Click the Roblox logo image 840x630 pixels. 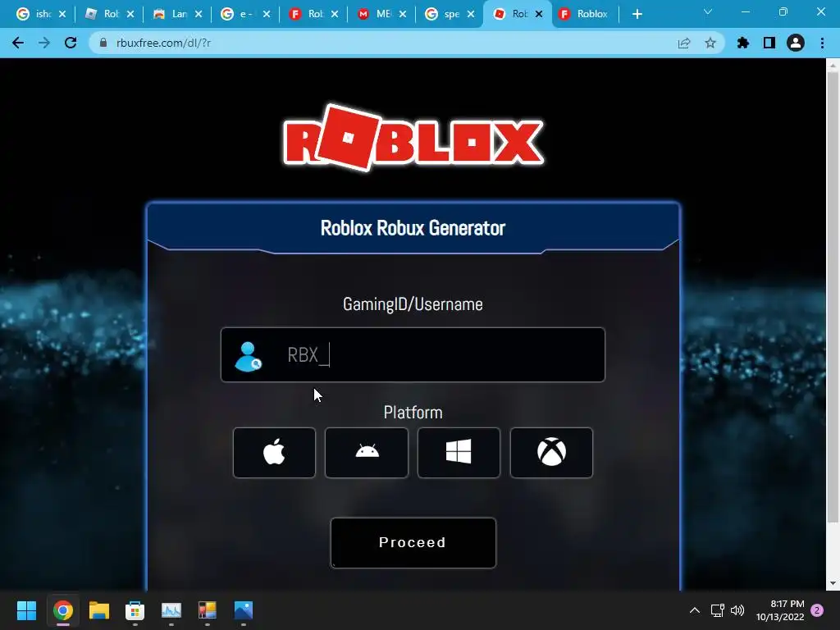(x=413, y=138)
